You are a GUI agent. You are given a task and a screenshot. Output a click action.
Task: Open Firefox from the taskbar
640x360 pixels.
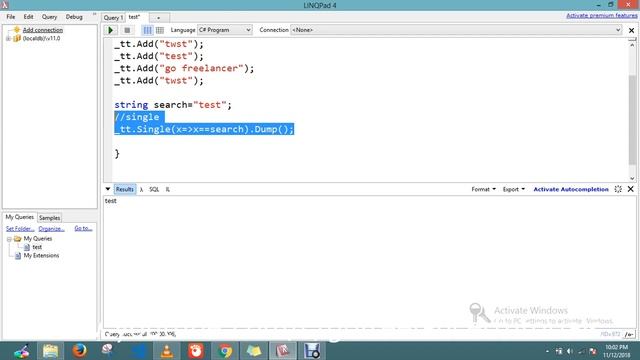79,351
